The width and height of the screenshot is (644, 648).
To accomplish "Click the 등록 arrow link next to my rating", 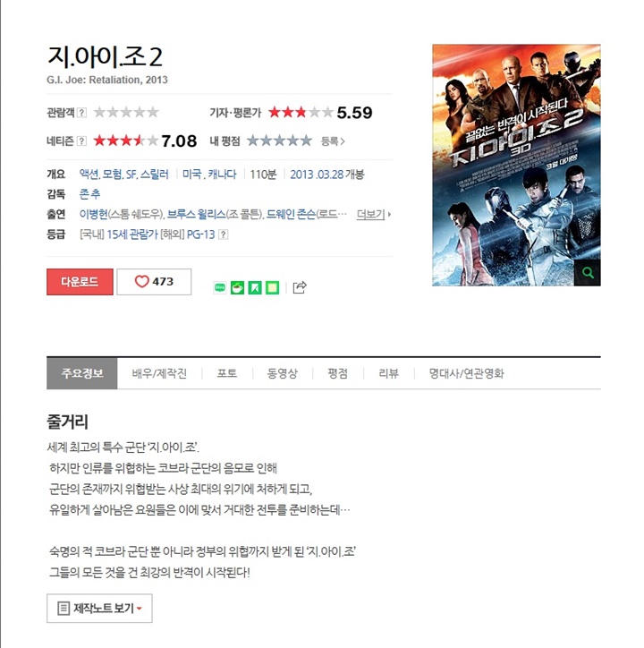I will 333,141.
